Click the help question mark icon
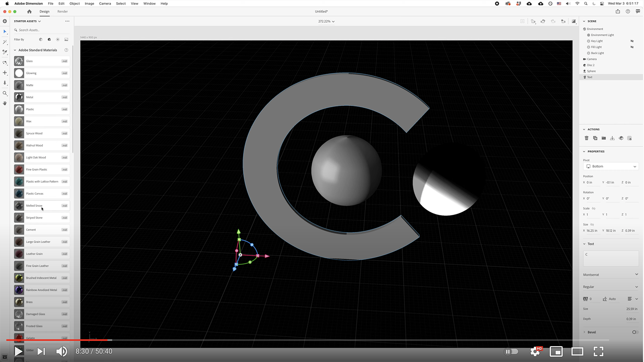The height and width of the screenshot is (362, 644). point(628,12)
